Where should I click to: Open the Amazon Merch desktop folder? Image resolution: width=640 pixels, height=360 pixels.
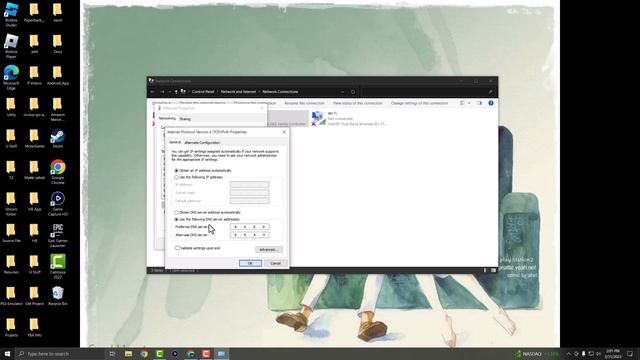tap(58, 109)
